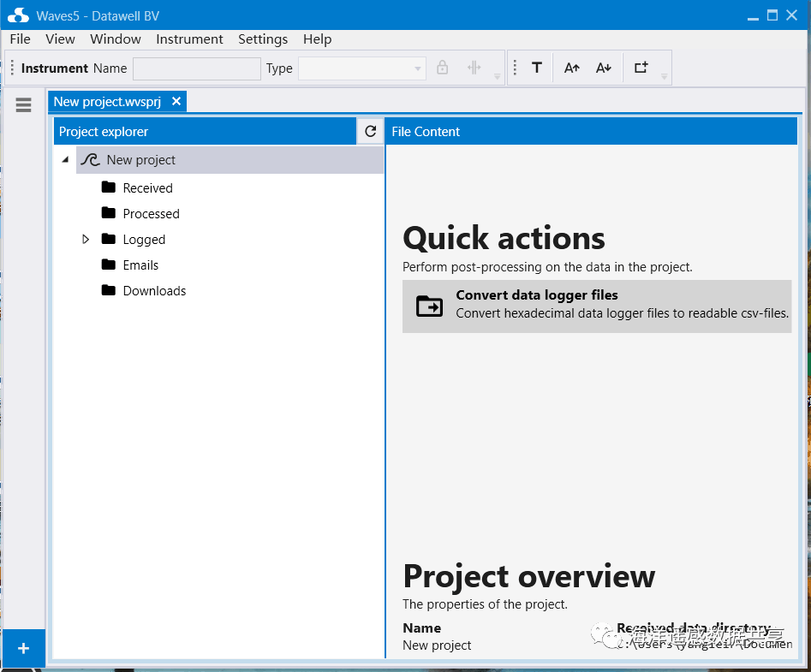Increase font size with A-up icon
This screenshot has height=672, width=811.
572,68
